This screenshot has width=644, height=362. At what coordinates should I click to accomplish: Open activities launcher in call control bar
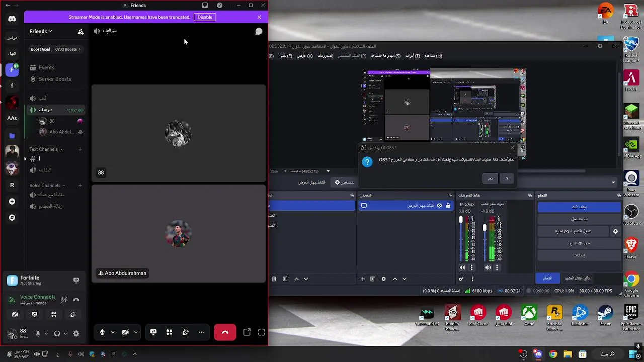click(x=170, y=332)
